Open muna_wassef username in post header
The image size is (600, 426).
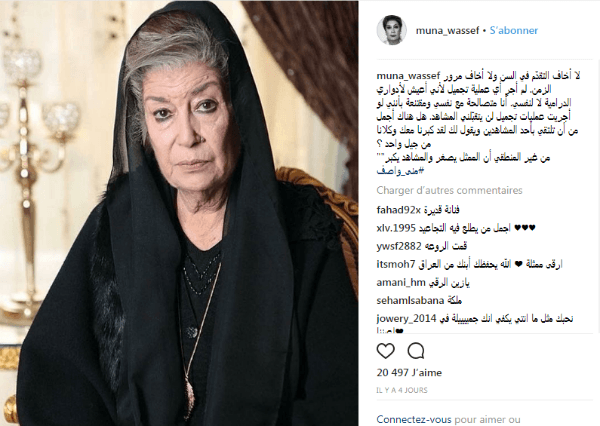(x=447, y=31)
